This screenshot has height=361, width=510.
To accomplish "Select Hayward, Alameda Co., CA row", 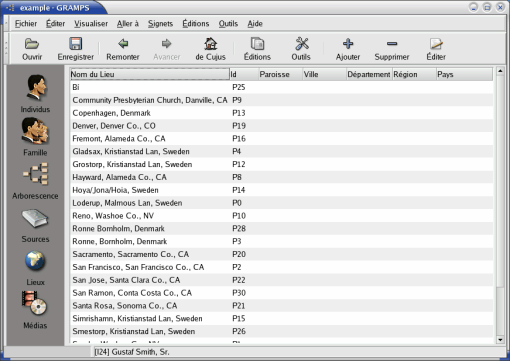I will coord(281,177).
